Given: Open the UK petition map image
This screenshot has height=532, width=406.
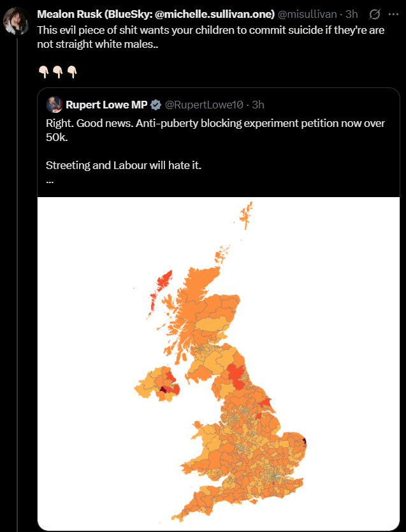Looking at the screenshot, I should click(x=218, y=364).
